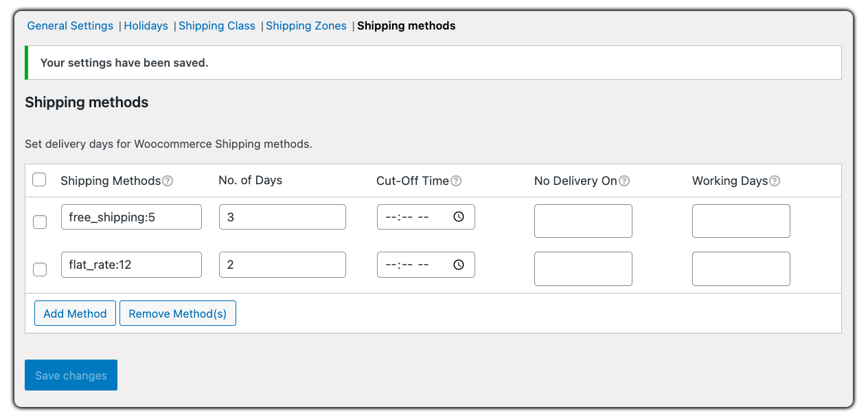Click the 'No. of Days' column header

coord(251,180)
